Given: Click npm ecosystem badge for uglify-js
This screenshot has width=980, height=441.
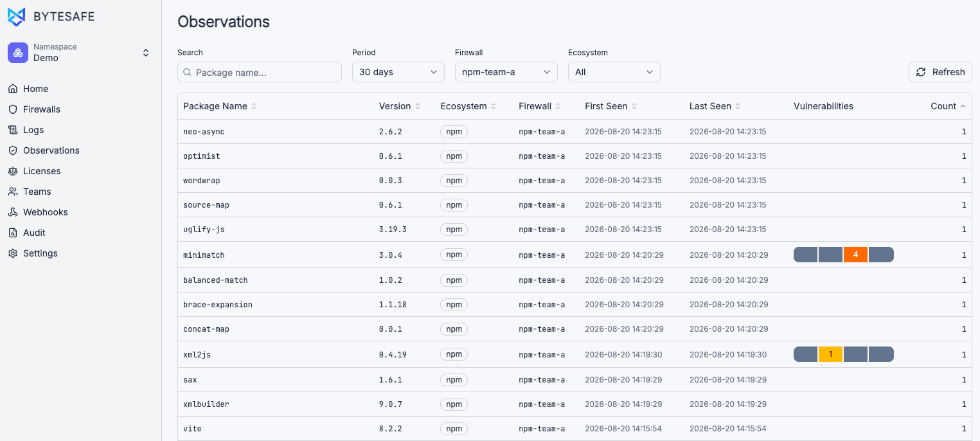Looking at the screenshot, I should coord(454,230).
